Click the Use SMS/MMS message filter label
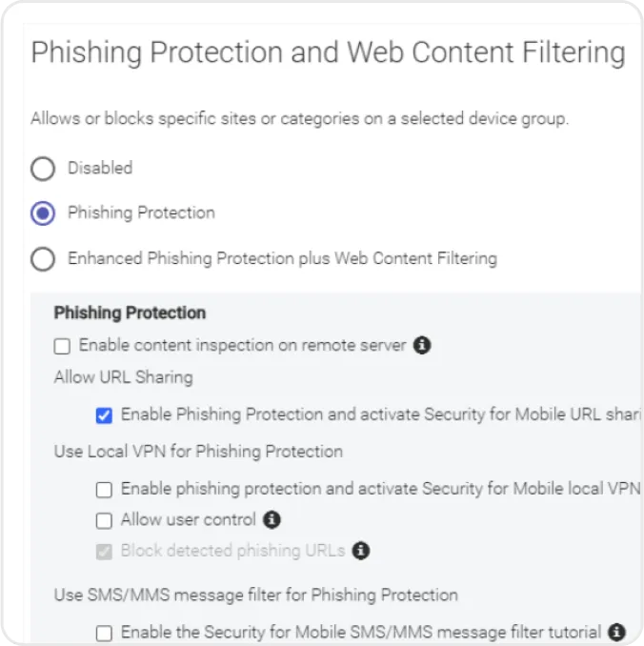 click(x=255, y=596)
